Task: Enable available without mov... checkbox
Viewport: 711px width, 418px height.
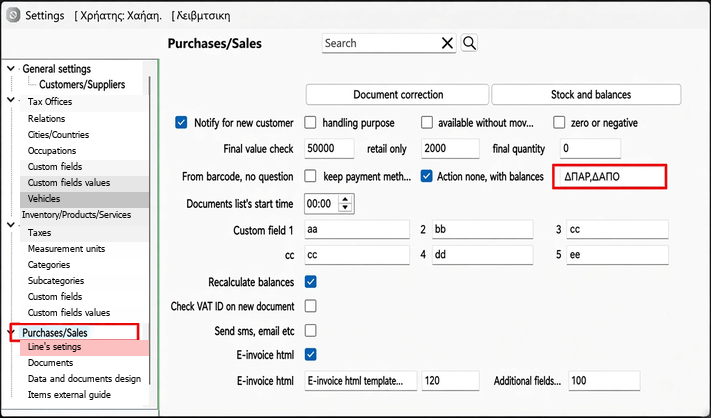Action: 427,122
